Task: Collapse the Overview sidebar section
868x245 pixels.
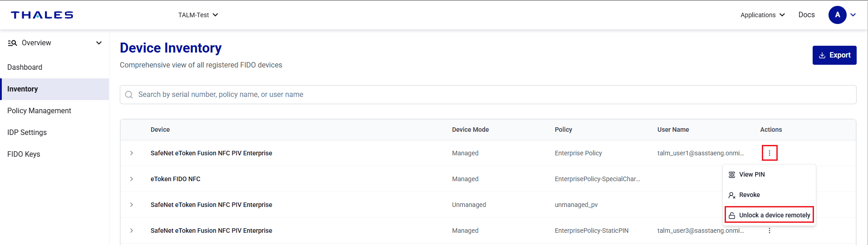Action: pos(99,43)
